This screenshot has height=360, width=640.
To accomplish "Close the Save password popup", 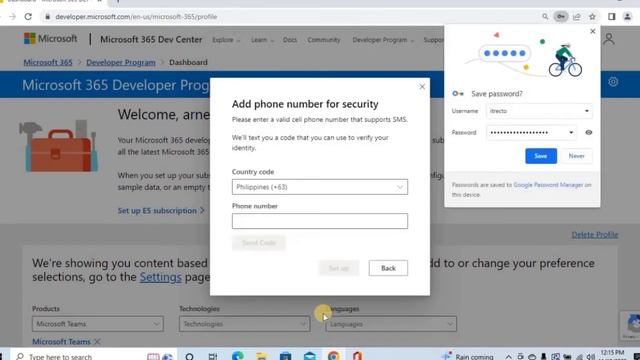I will point(593,31).
